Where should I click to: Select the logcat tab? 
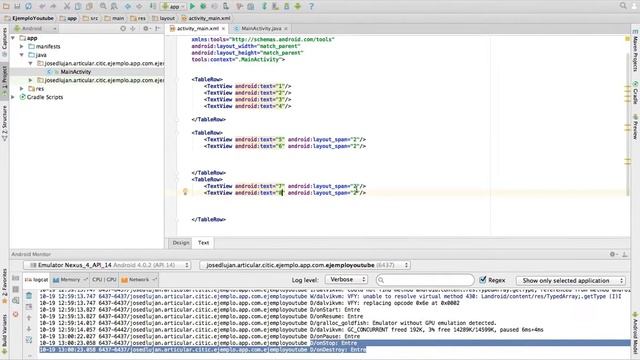pyautogui.click(x=37, y=280)
